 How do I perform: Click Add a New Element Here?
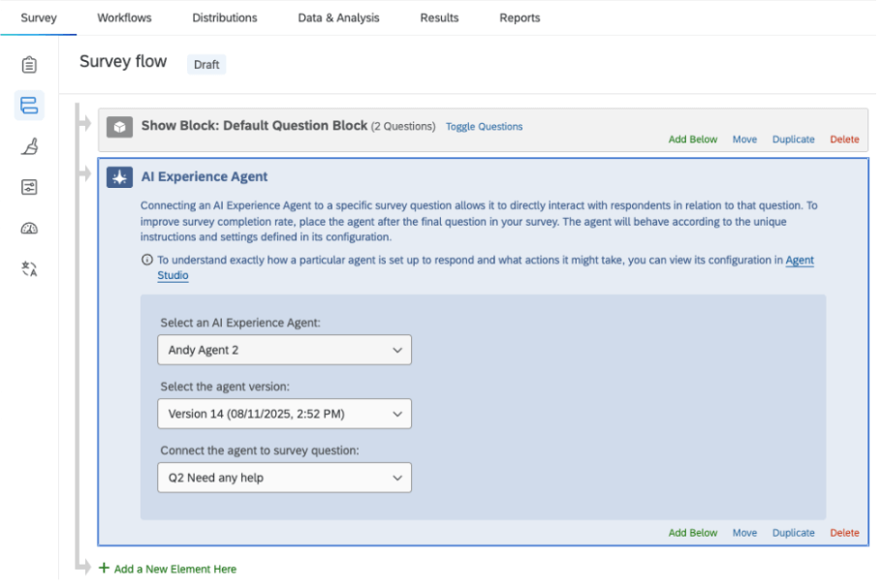tap(174, 569)
